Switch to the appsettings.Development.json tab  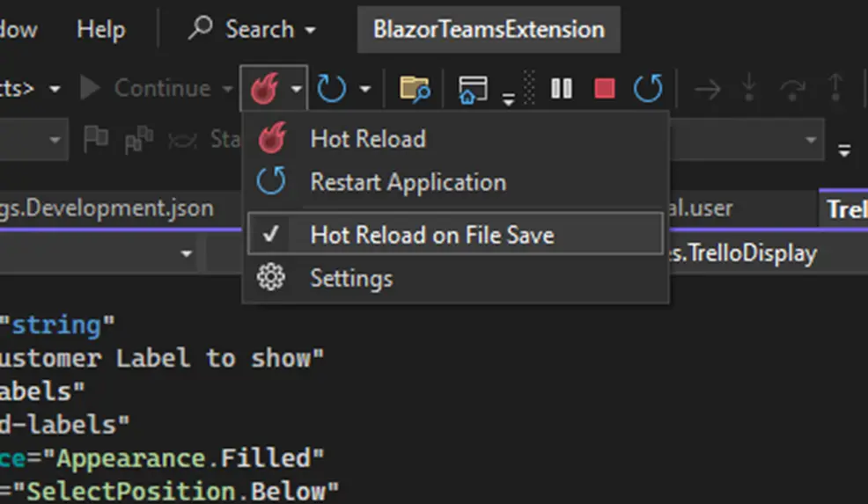[106, 209]
